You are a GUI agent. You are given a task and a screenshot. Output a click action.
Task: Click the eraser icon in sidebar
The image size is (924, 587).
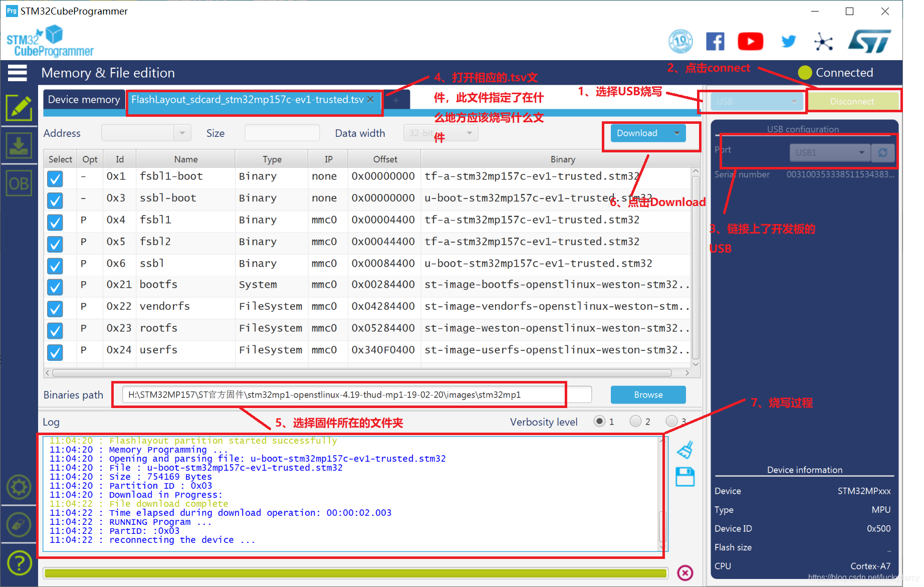point(19,525)
